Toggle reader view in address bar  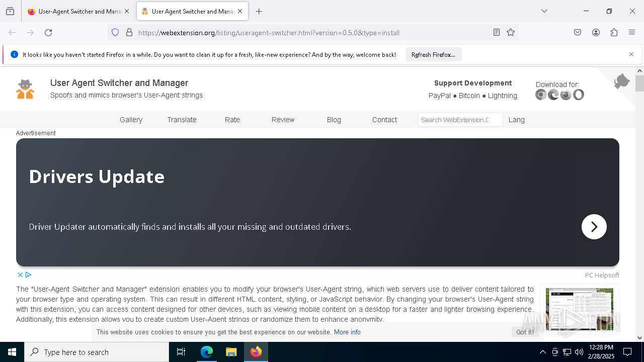(x=497, y=33)
